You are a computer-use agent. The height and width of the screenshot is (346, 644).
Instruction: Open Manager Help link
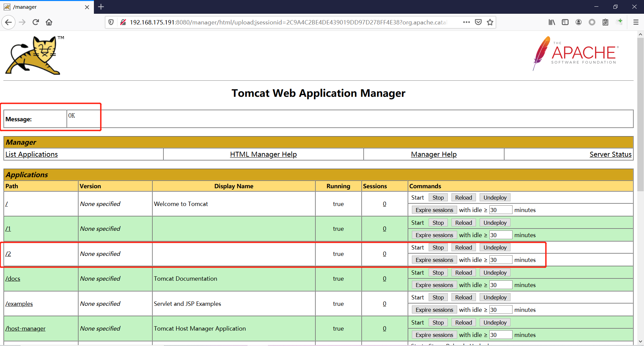pos(434,154)
